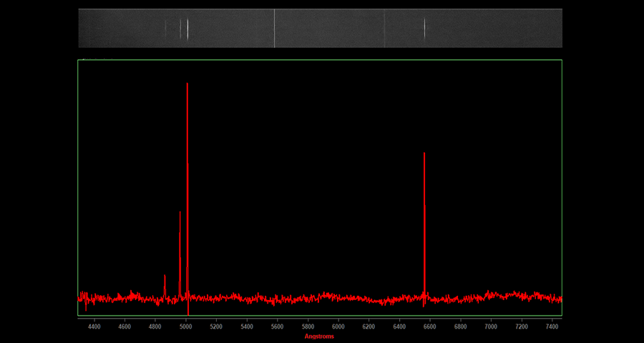Click the 7200 tick label on the axis
The width and height of the screenshot is (644, 343).
(522, 327)
